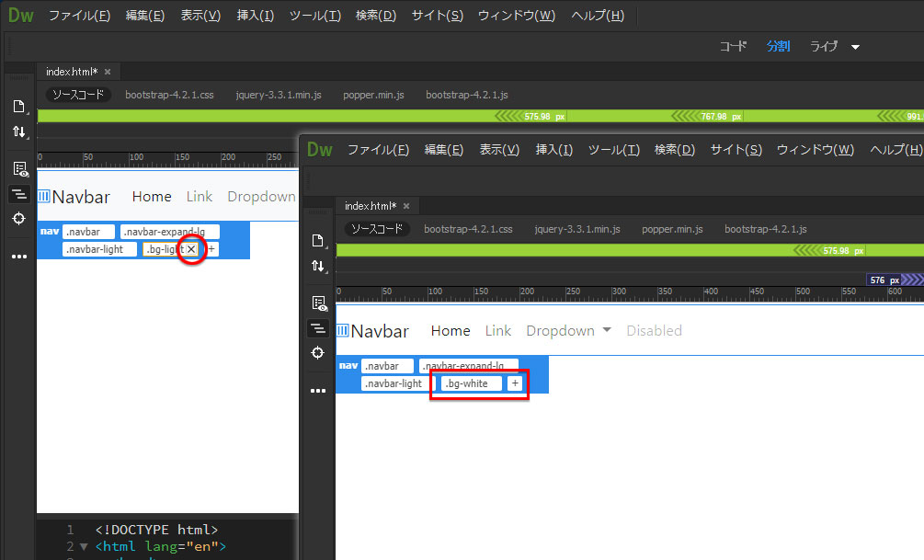Click the plus button beside .bg-white

point(515,383)
